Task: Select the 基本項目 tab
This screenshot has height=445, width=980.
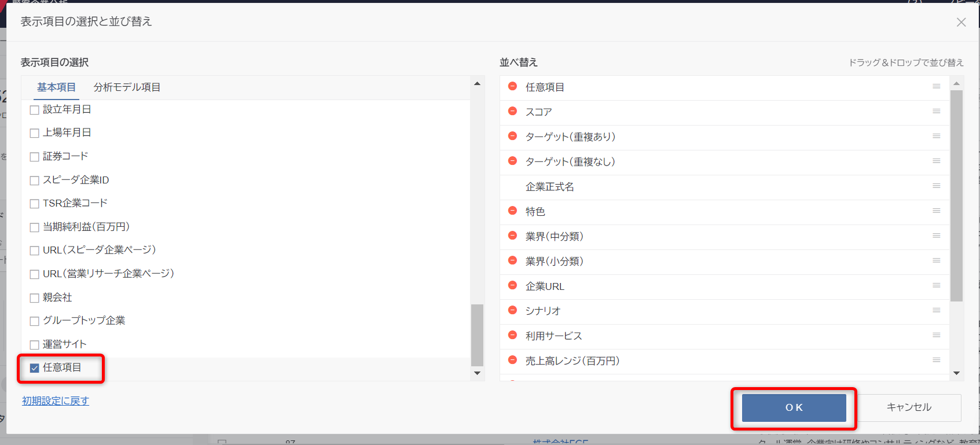Action: coord(56,87)
